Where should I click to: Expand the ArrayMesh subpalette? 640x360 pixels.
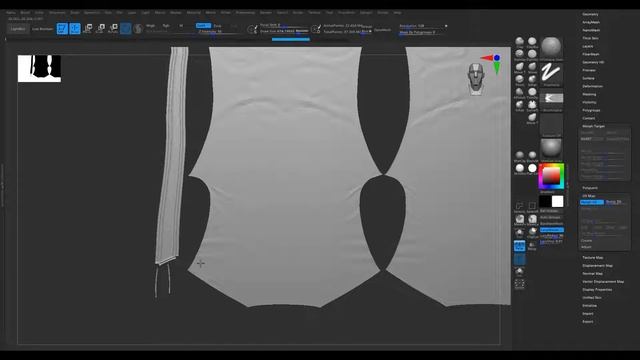(591, 22)
